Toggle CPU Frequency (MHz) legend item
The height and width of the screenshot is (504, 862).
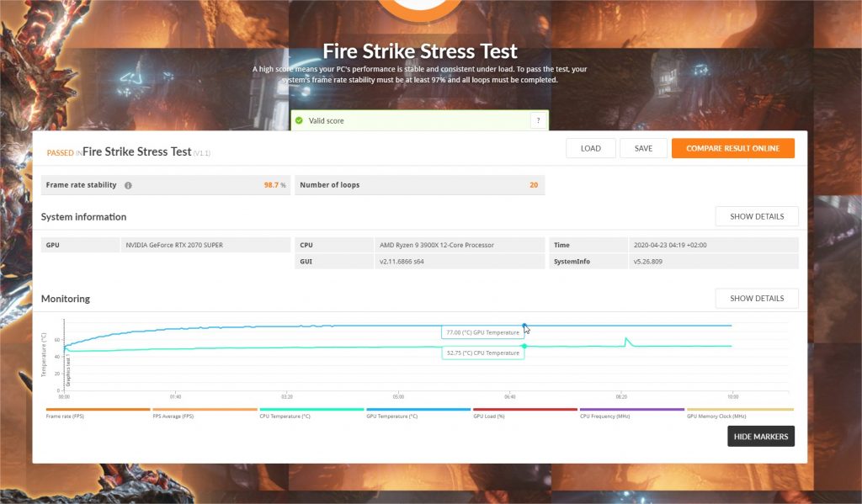[x=631, y=413]
